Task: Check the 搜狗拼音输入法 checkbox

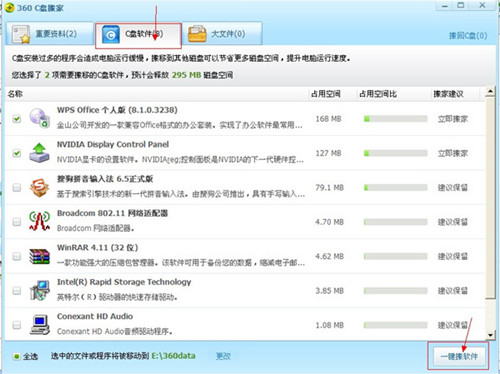Action: 17,187
